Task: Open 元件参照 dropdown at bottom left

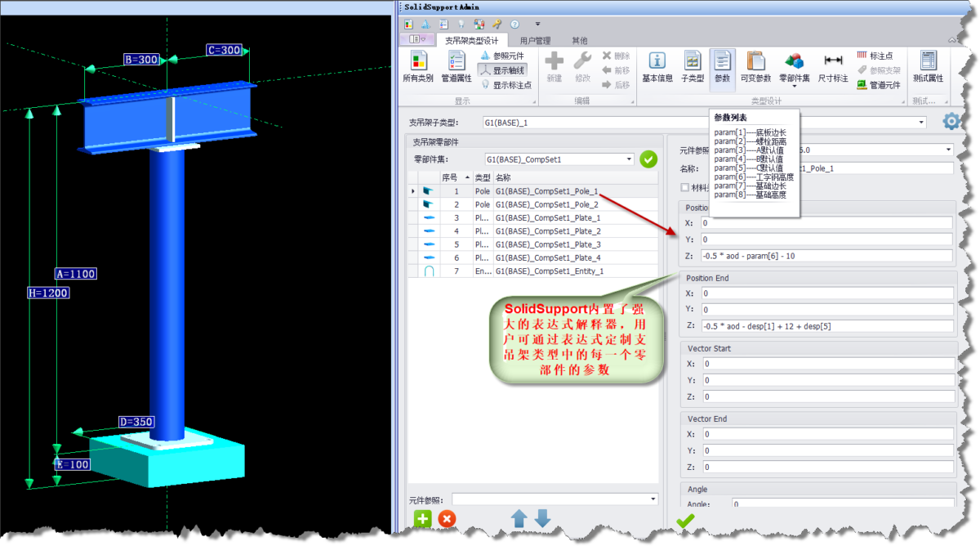Action: pyautogui.click(x=555, y=499)
